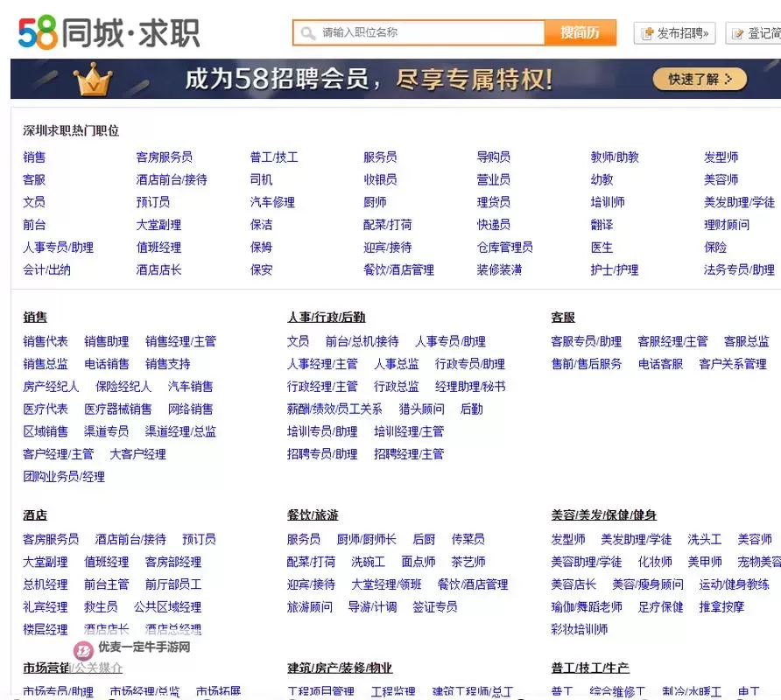Choose 司机 position

click(x=261, y=179)
